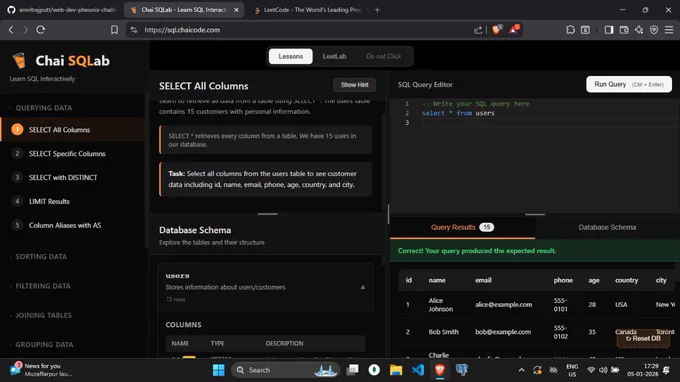Click the Brave browser taskbar icon
The height and width of the screenshot is (382, 680).
pyautogui.click(x=440, y=370)
